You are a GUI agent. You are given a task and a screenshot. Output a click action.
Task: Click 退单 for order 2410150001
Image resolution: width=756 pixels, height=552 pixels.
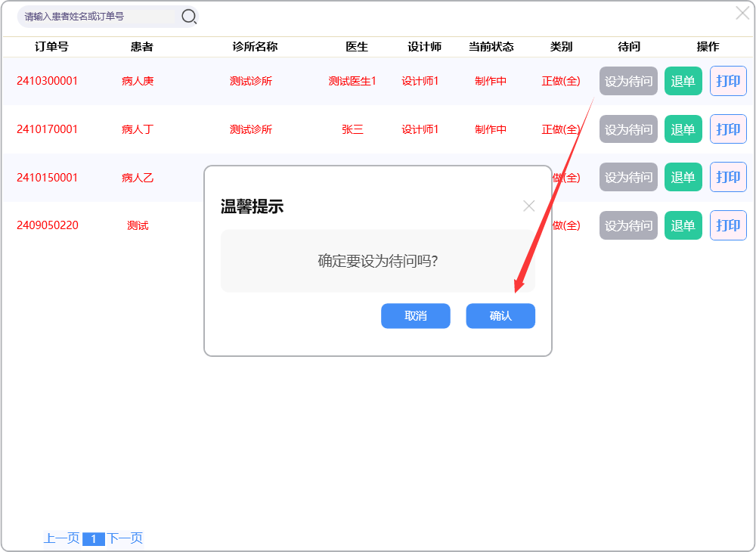tap(683, 177)
